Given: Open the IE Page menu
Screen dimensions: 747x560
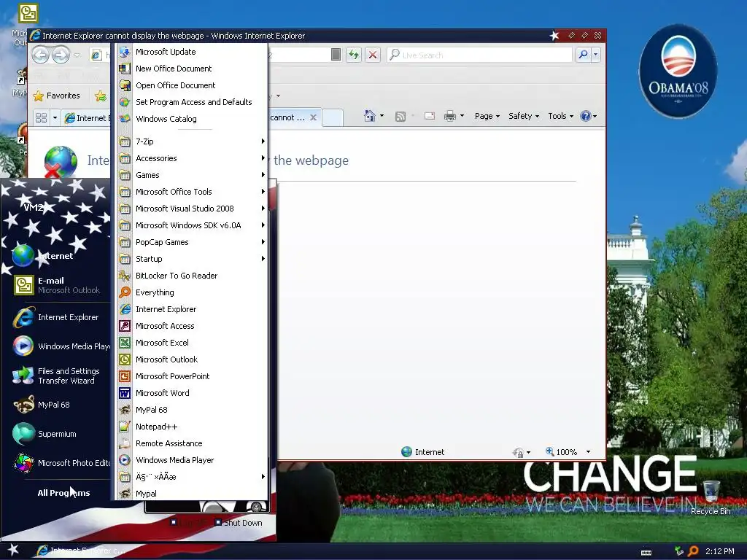Looking at the screenshot, I should pos(487,116).
